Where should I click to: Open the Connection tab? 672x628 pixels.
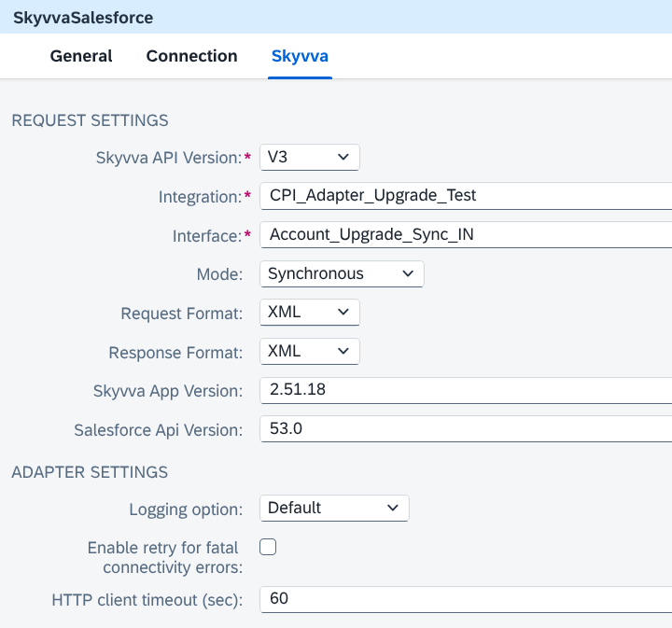[191, 56]
